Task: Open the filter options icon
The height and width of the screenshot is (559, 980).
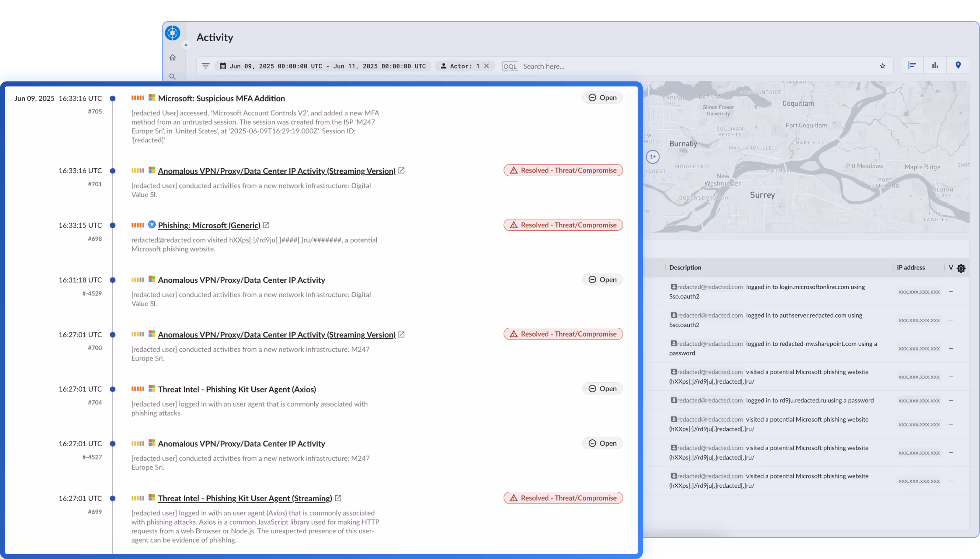Action: [x=206, y=66]
